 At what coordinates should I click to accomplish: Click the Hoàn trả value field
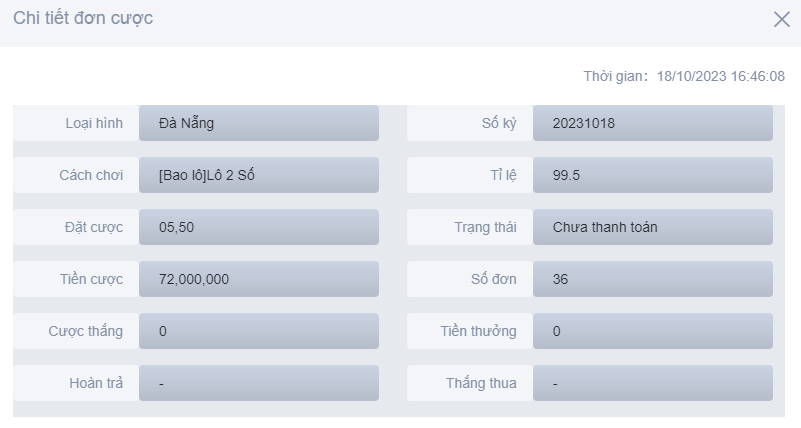[259, 383]
